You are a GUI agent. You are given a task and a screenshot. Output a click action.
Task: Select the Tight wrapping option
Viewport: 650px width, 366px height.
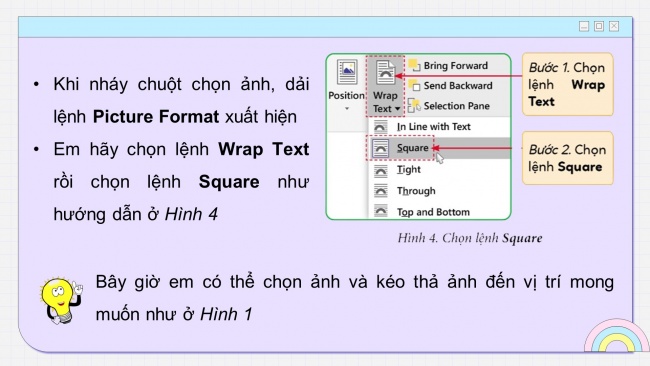click(x=409, y=170)
